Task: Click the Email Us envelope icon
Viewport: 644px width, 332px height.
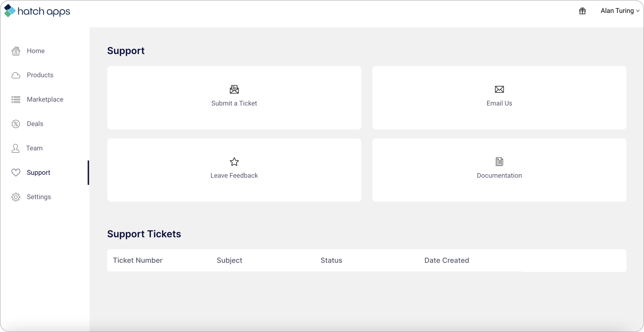Action: point(499,89)
